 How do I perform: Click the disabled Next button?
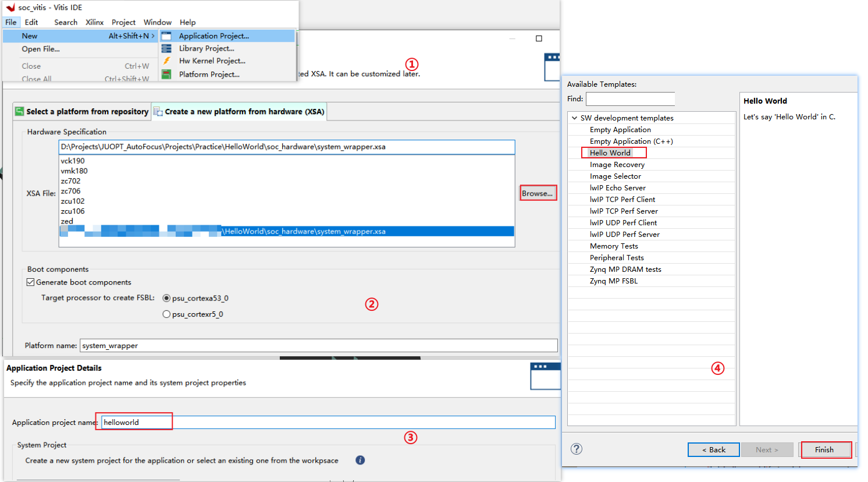coord(767,449)
